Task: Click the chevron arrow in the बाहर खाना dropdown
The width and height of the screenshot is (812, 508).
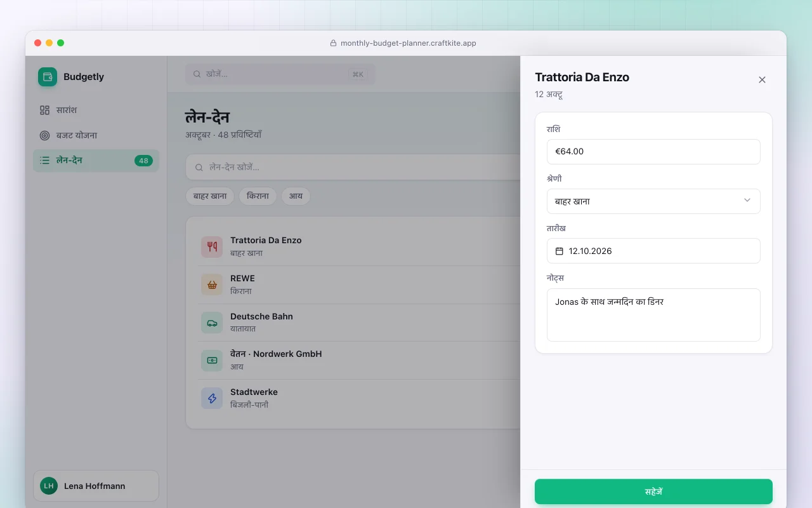Action: coord(747,201)
